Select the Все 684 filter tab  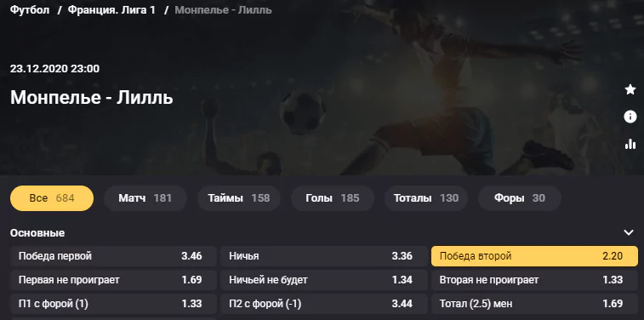click(x=52, y=198)
